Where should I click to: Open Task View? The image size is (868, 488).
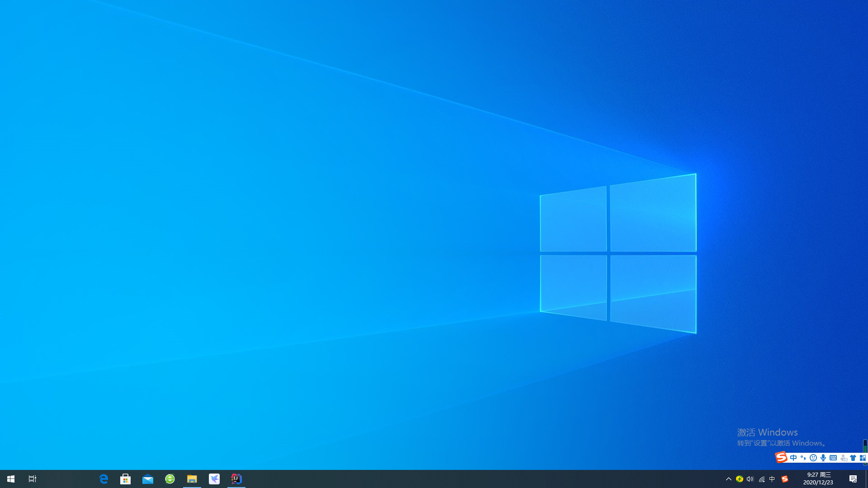(x=33, y=479)
